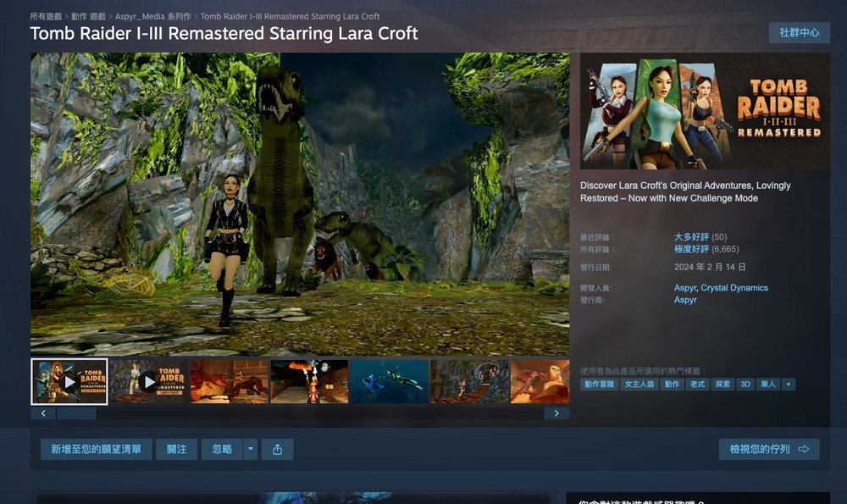The image size is (847, 504).
Task: Select the underwater shark screenshot thumbnail
Action: pyautogui.click(x=390, y=382)
